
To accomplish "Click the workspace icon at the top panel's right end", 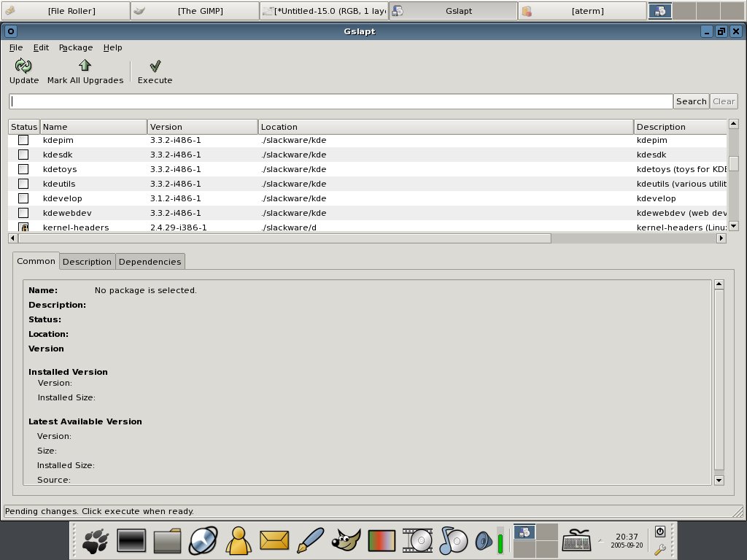I will pos(659,10).
